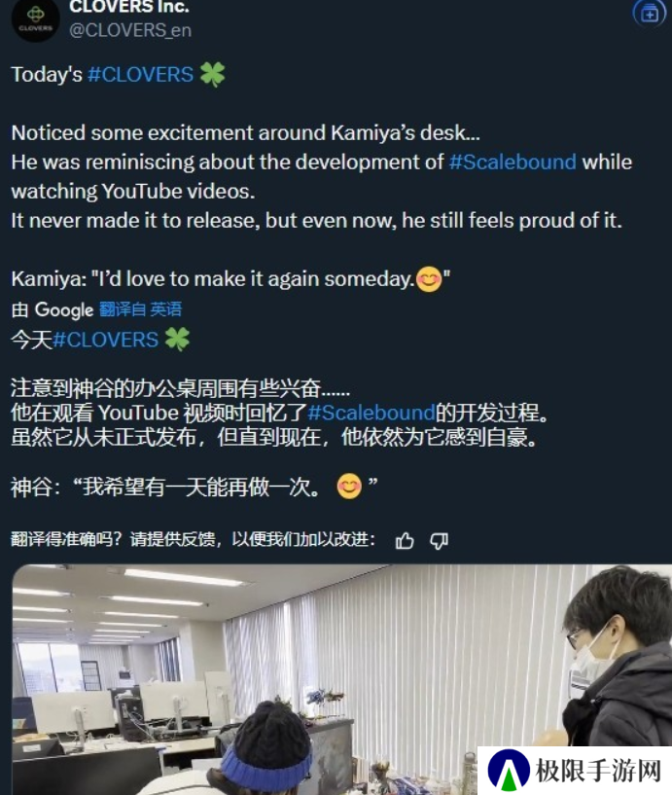Open the #CLOVERS hashtag in the English text
The image size is (672, 795).
[x=140, y=75]
